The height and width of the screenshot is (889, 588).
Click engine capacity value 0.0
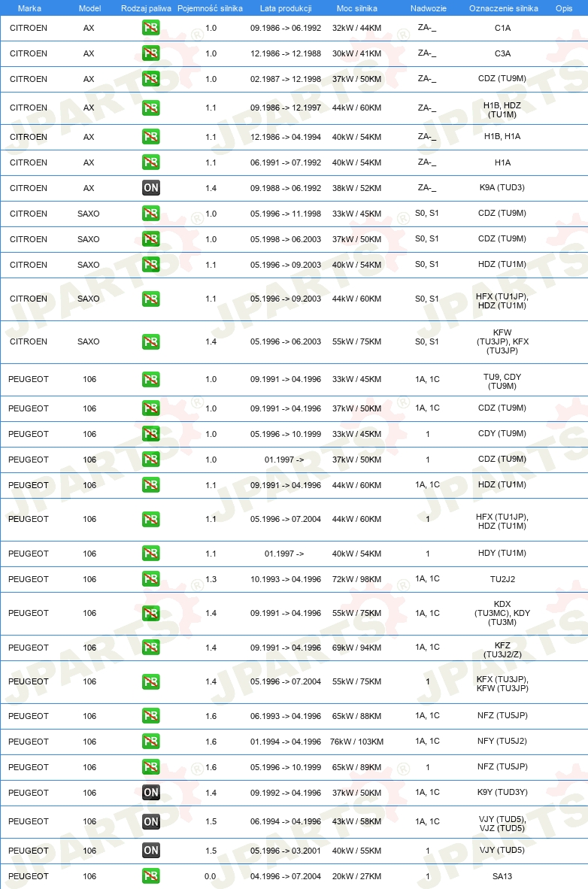click(211, 876)
